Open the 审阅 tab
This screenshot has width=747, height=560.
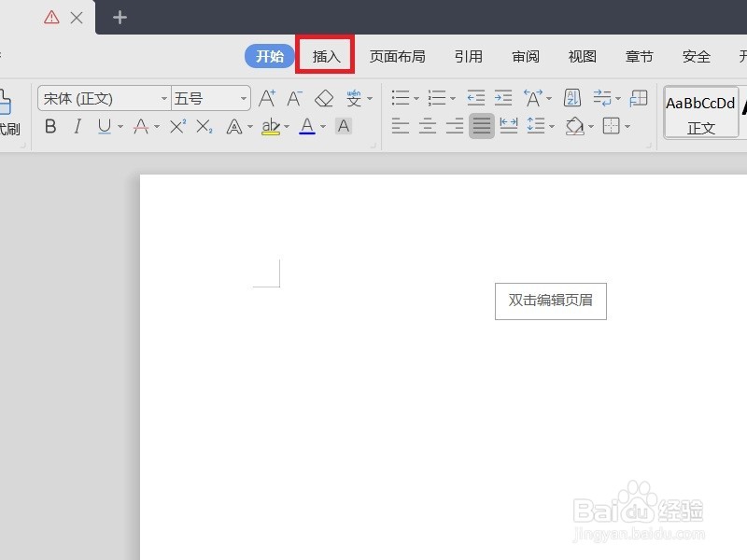tap(526, 57)
